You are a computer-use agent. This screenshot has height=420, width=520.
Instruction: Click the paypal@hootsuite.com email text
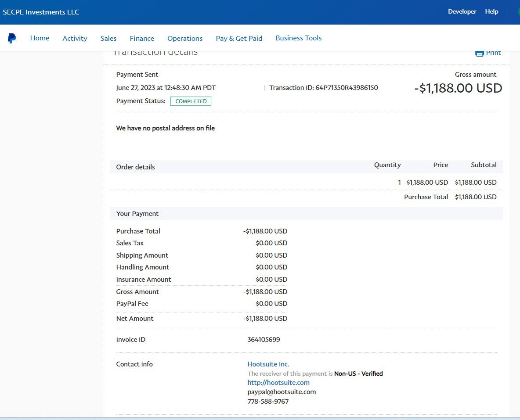pos(282,392)
